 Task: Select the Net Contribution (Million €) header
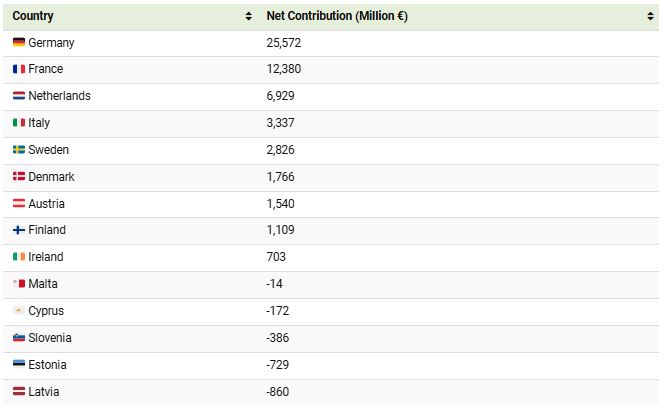[x=337, y=16]
